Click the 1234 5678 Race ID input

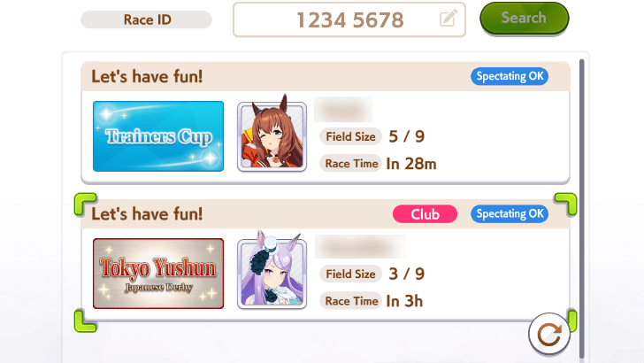coord(349,19)
